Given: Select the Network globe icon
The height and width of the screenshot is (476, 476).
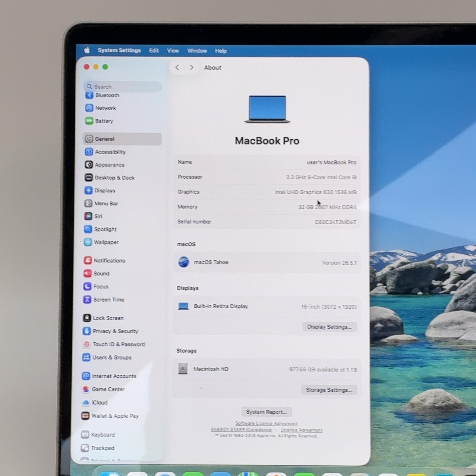Looking at the screenshot, I should 89,108.
